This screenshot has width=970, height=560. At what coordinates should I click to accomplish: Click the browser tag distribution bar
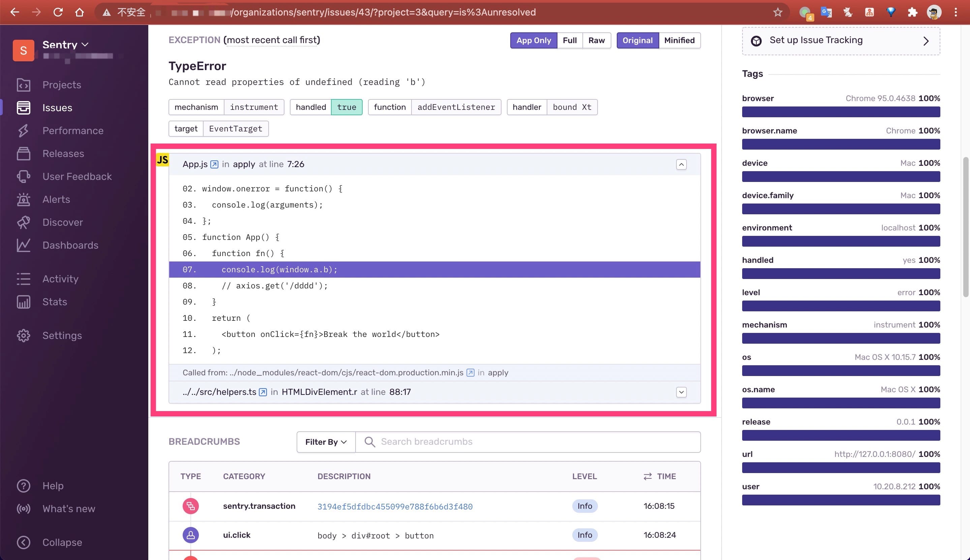841,112
